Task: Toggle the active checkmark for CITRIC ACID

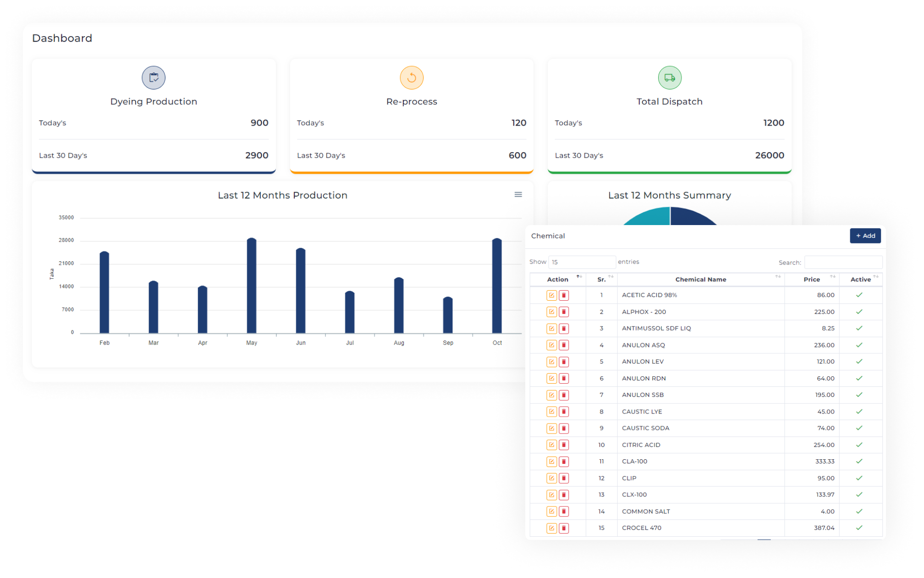Action: [859, 445]
